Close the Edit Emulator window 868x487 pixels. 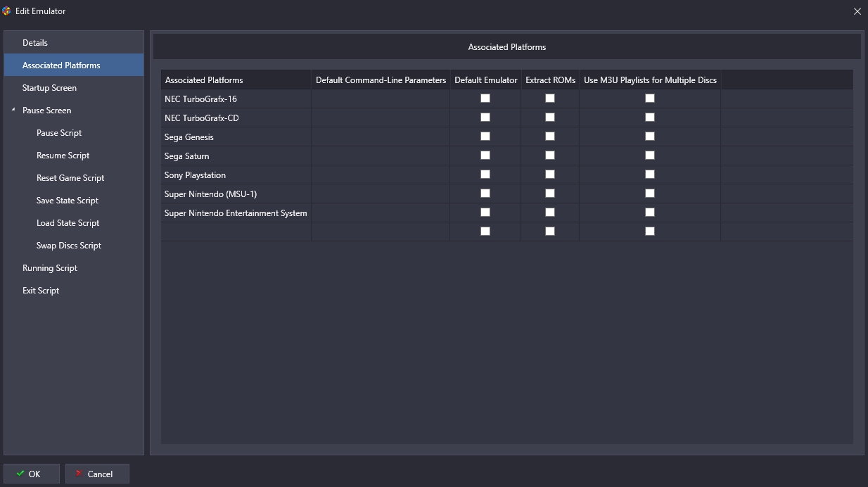click(857, 11)
